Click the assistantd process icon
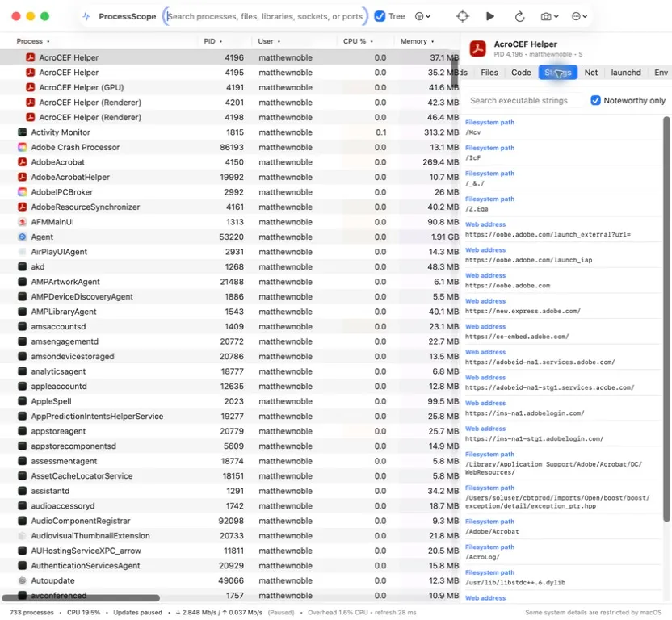This screenshot has height=620, width=672. click(x=23, y=491)
